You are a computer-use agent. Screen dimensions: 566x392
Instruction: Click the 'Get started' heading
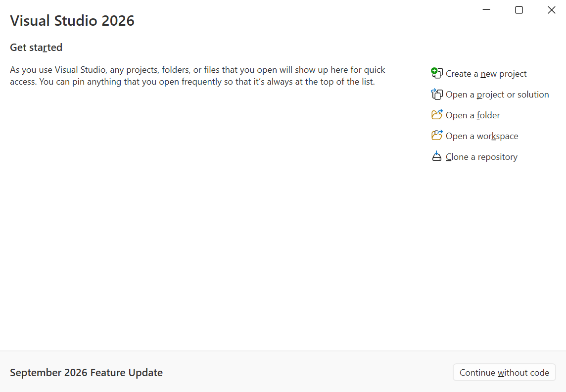[36, 48]
